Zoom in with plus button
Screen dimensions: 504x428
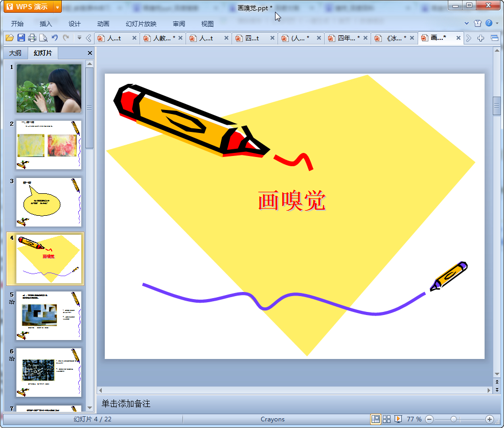click(x=490, y=419)
